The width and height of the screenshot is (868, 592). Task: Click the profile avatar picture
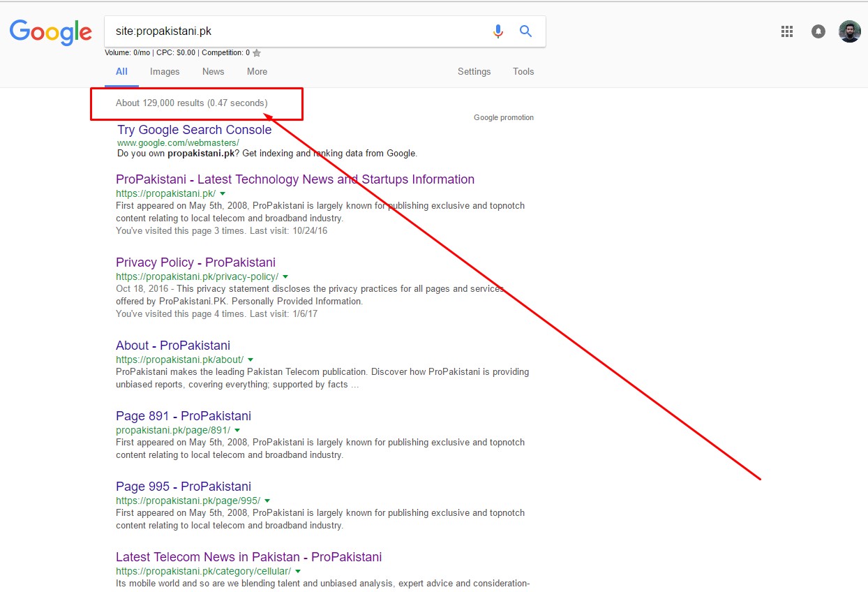(849, 31)
